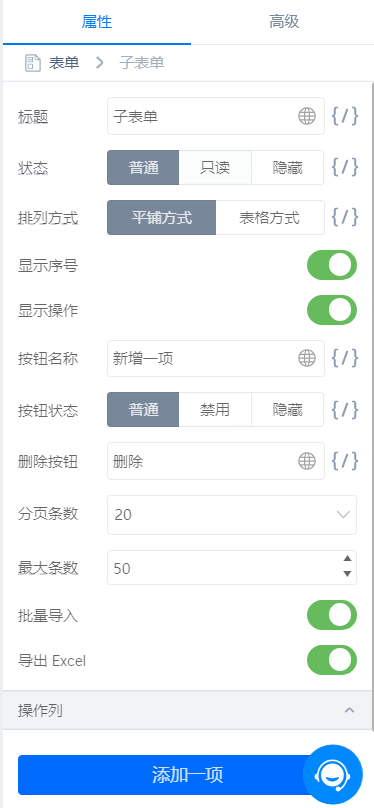Click the expression icon next to 状态
Viewport: 374px width, 808px height.
coord(345,167)
